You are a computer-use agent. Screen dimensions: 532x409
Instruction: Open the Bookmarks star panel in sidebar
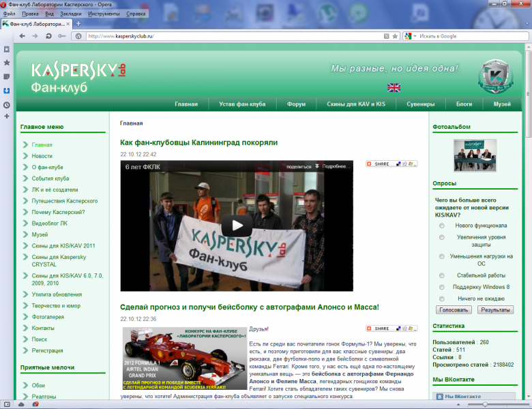(6, 63)
